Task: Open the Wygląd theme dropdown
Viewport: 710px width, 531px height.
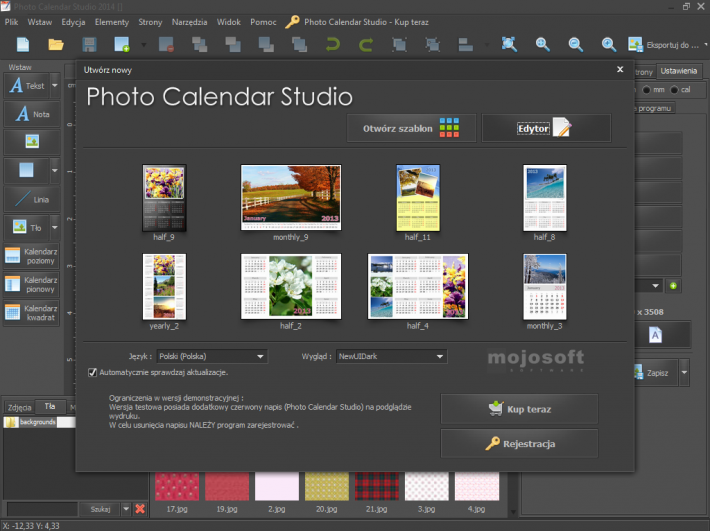Action: click(391, 356)
